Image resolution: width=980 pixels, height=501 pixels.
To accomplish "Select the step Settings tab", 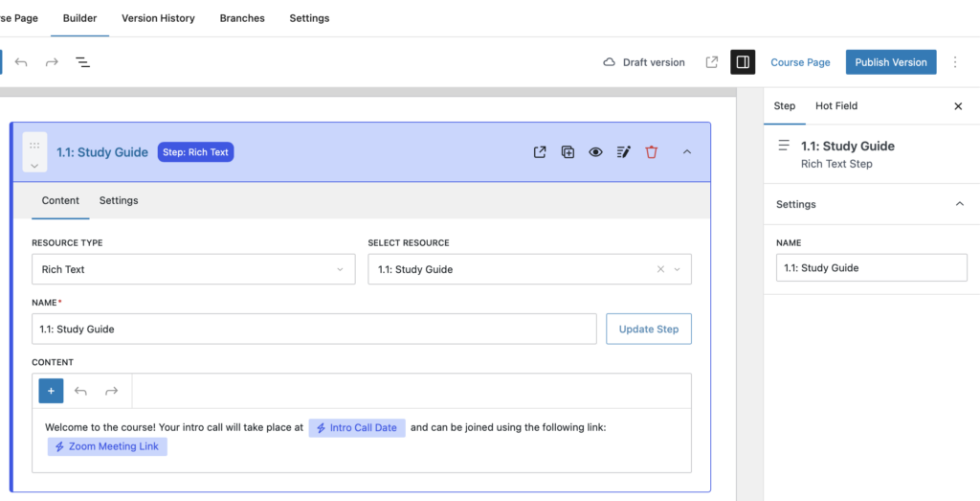I will coord(119,201).
